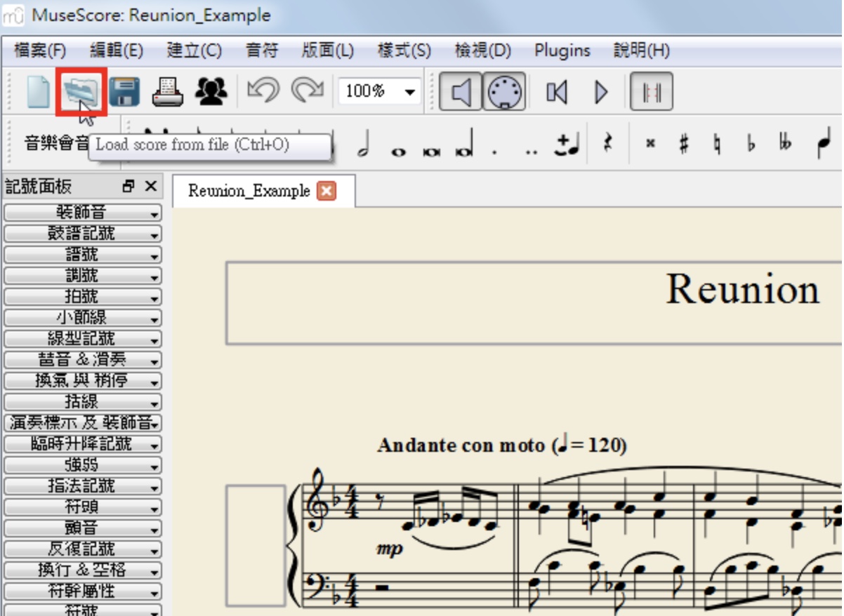Toggle the MIDI input connector button
844x616 pixels.
point(504,92)
